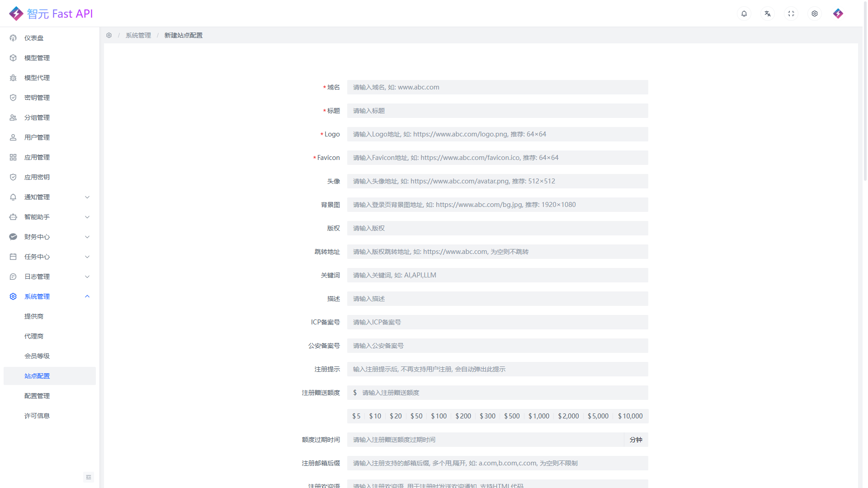Click the notification bell icon

click(744, 14)
